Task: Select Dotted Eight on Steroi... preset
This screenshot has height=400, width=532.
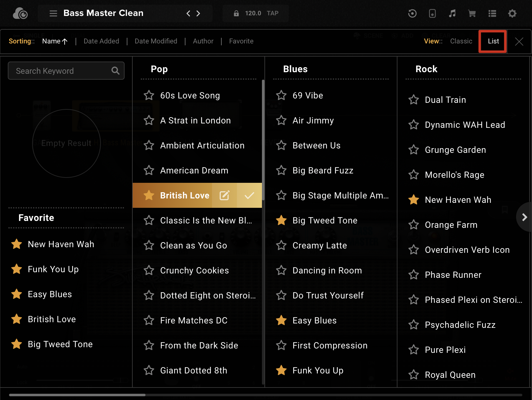Action: (x=208, y=295)
